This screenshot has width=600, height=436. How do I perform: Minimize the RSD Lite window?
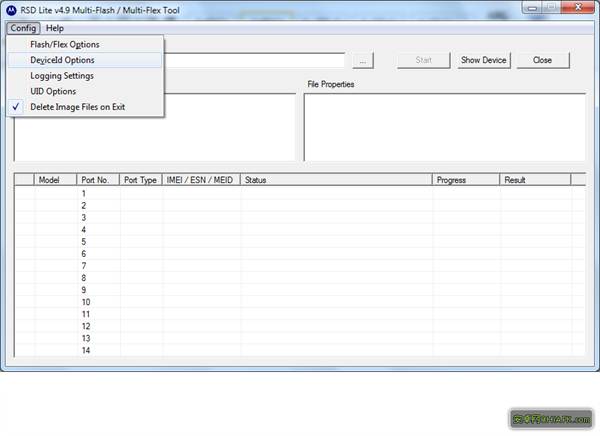coord(532,8)
